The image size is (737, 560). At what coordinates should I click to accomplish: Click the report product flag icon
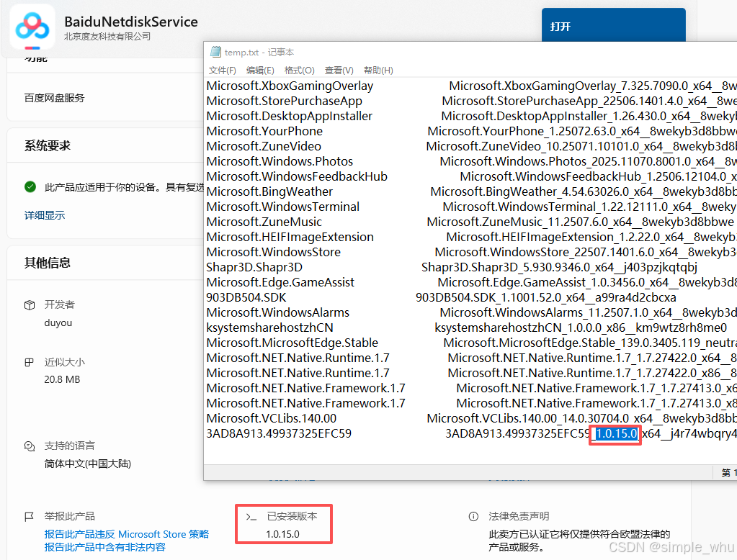(29, 517)
